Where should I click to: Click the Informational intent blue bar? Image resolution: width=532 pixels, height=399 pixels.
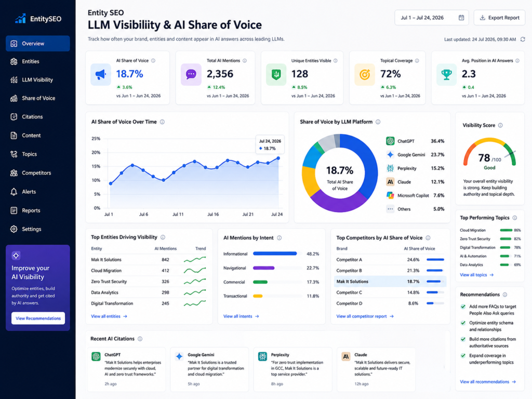click(x=275, y=254)
